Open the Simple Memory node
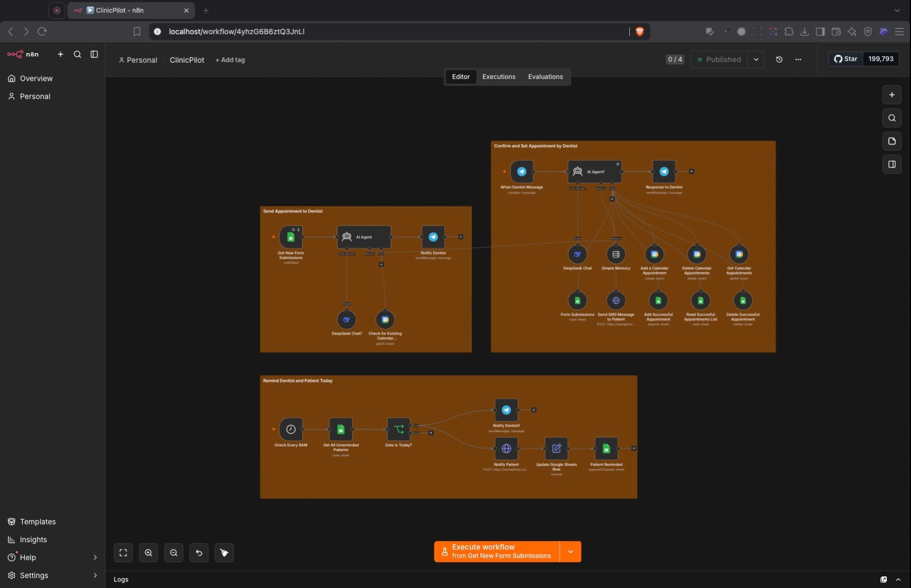Screen dimensions: 911x588 click(616, 254)
